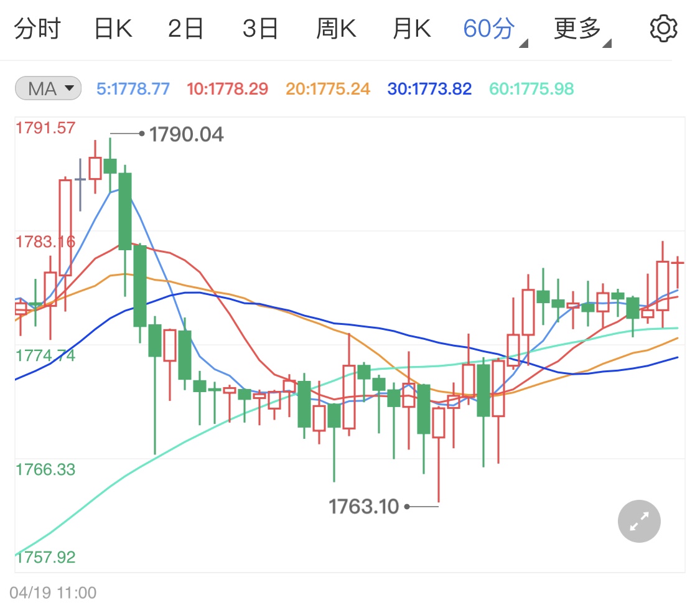Screen dimensions: 700x605
Task: Click the axis value 1774.74
Action: coord(45,356)
